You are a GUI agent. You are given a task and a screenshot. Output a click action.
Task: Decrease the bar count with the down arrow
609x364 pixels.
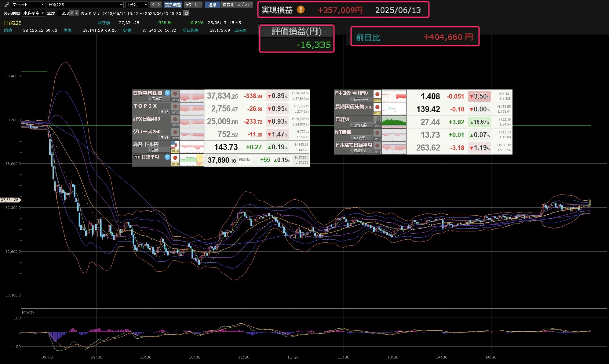(x=72, y=13)
